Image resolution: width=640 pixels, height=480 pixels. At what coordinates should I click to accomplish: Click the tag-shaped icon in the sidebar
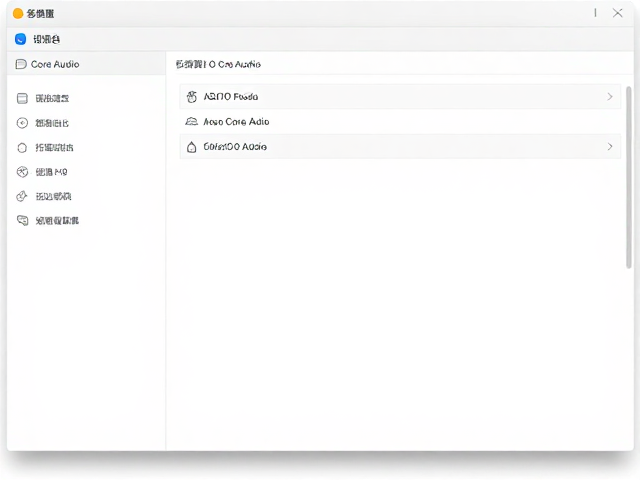click(x=22, y=196)
